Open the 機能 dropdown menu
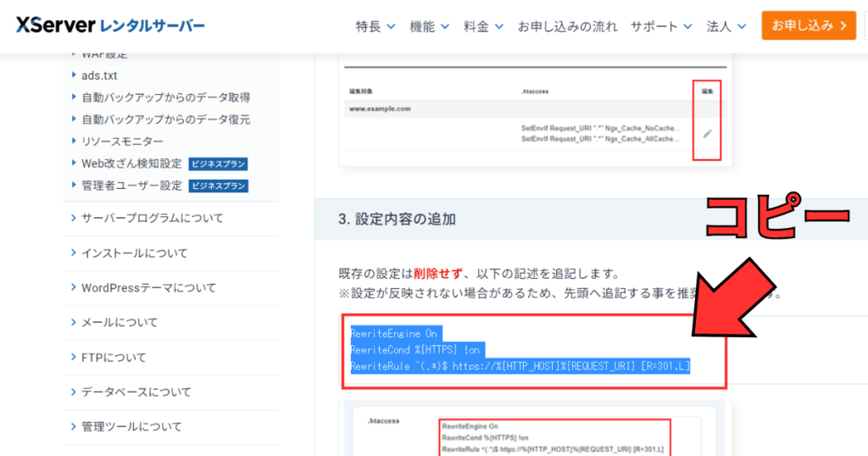Viewport: 868px width, 456px height. click(x=429, y=26)
